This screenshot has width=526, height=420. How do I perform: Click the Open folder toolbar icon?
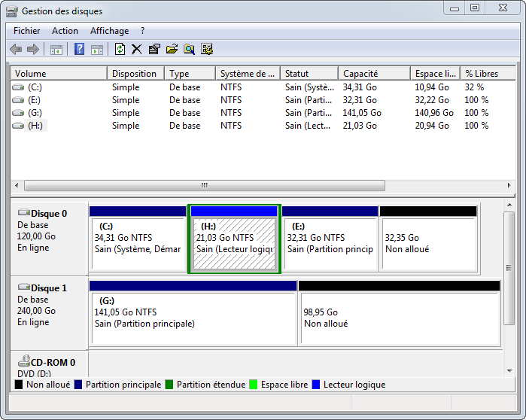click(172, 50)
